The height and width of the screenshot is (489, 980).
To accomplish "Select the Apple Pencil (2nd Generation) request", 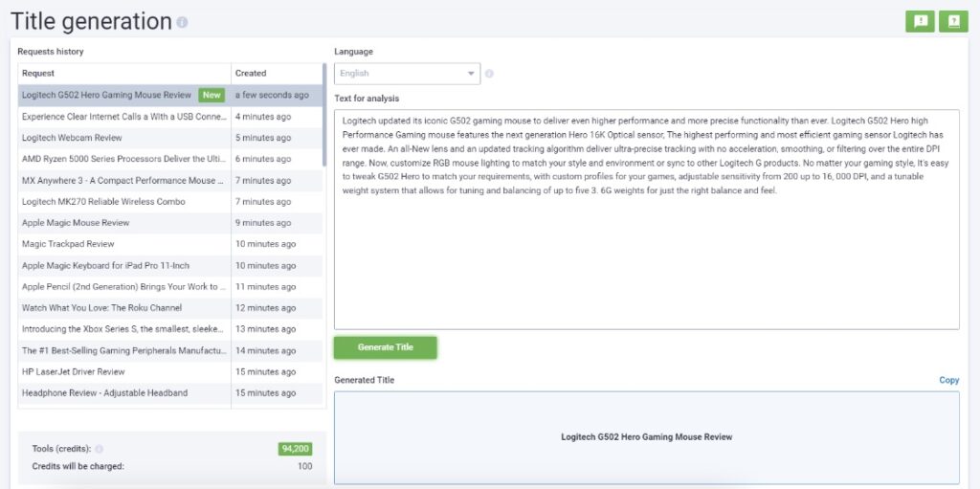I will [x=170, y=286].
